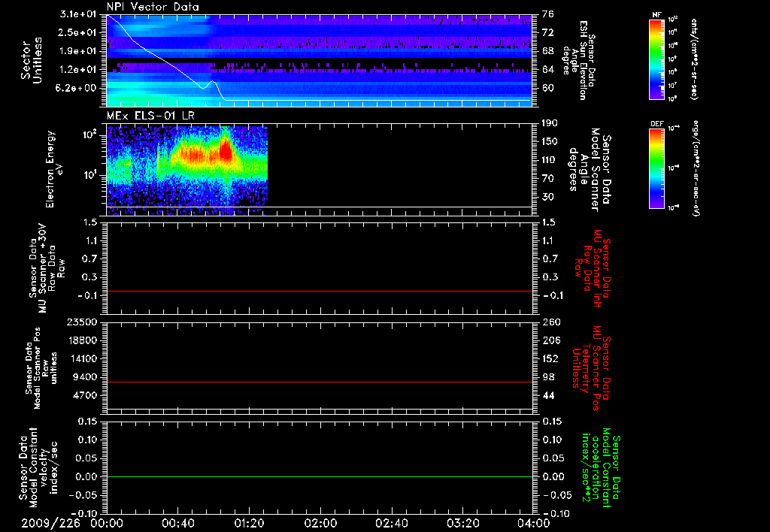Screen dimensions: 770x532
Task: Click the '44' telemetry tick label
Action: pyautogui.click(x=548, y=395)
